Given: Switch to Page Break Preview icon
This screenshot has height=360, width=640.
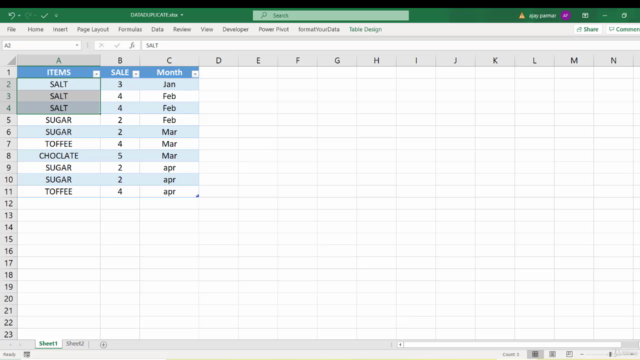Looking at the screenshot, I should [569, 354].
